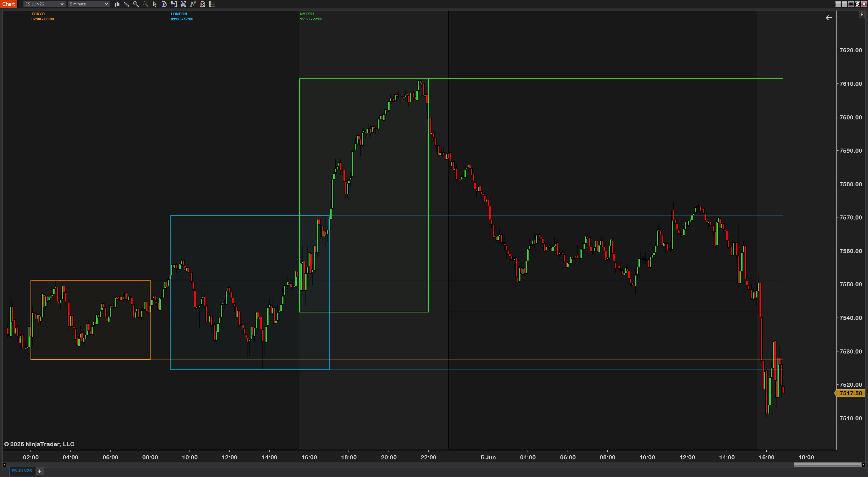Click the 7510.00 price axis label
The image size is (868, 477).
click(851, 418)
